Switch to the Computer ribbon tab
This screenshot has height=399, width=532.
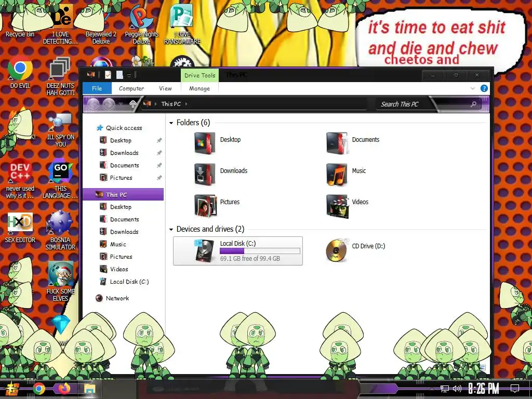pyautogui.click(x=131, y=88)
